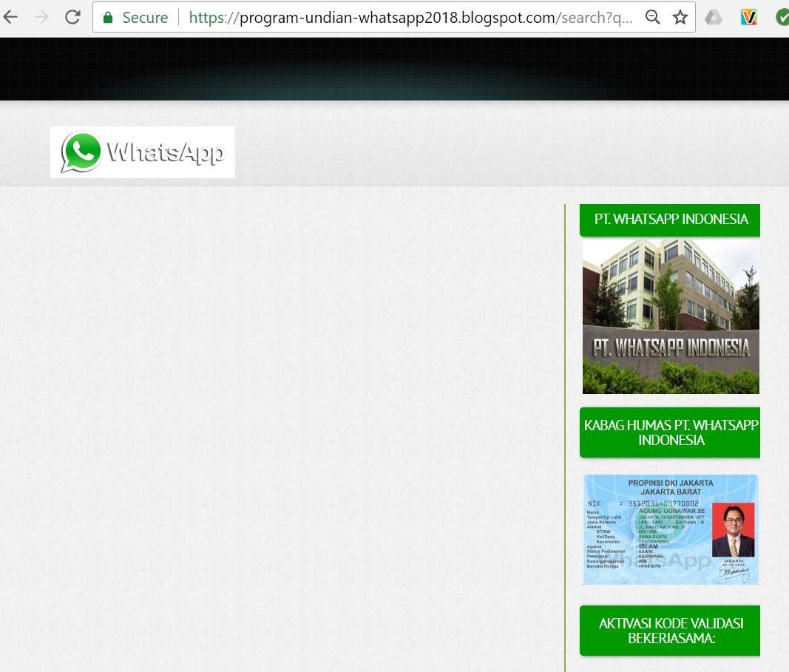Open the PT. Whatsapp Indonesia building photo
Screen dimensions: 789x672
(x=671, y=316)
